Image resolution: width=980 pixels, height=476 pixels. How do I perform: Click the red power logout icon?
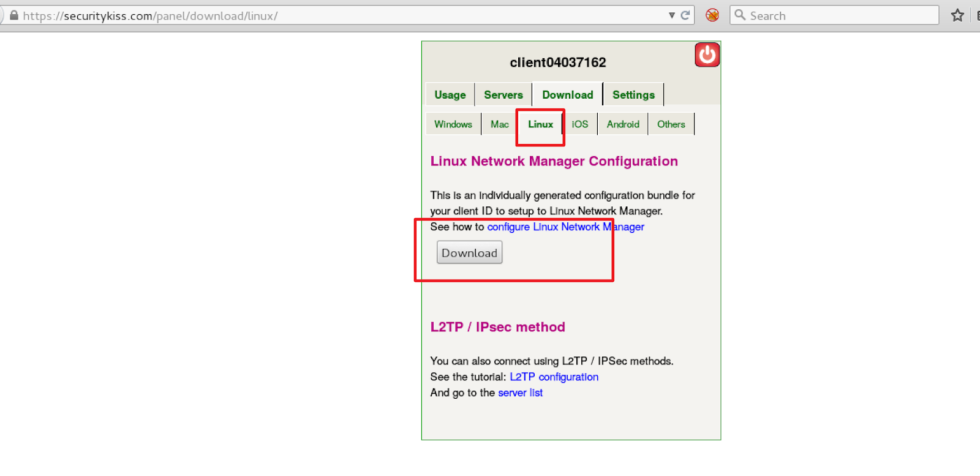[x=707, y=55]
